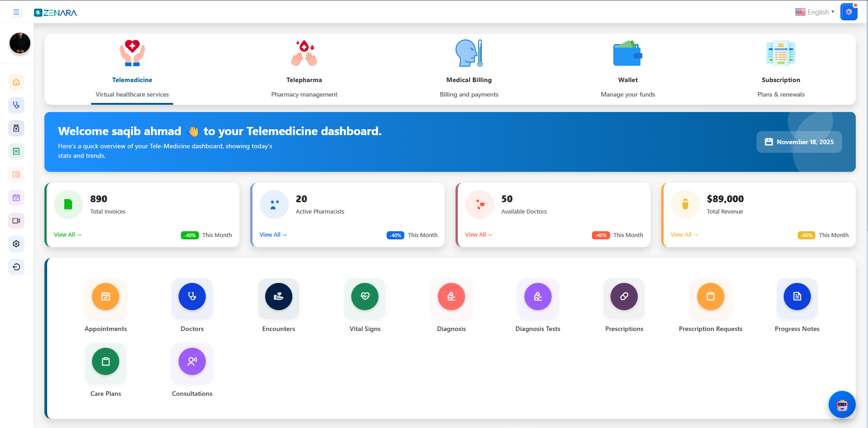Open the Appointments calendar icon
This screenshot has width=868, height=428.
106,297
